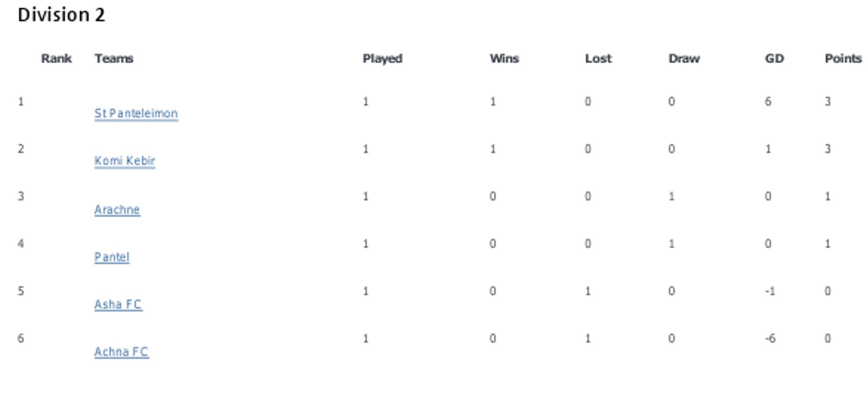Click the goal difference value 6

pyautogui.click(x=768, y=102)
